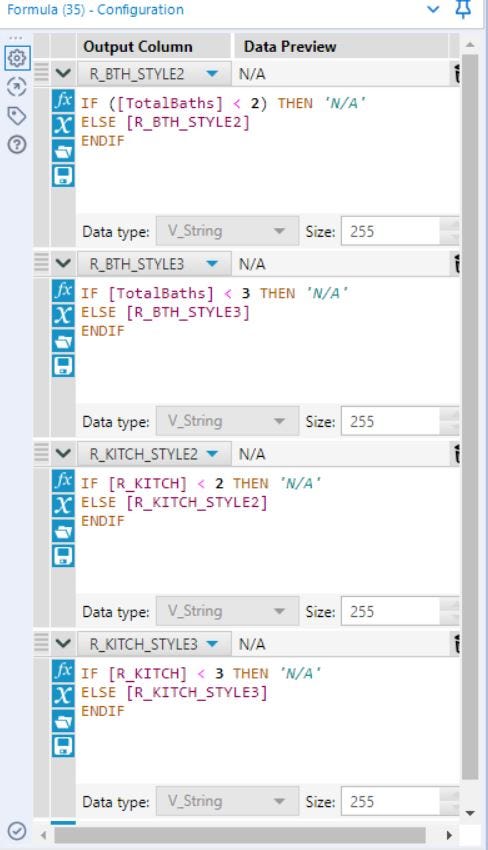The image size is (488, 850).
Task: Open the R_BTH_STYLE3 output column dropdown
Action: 212,264
